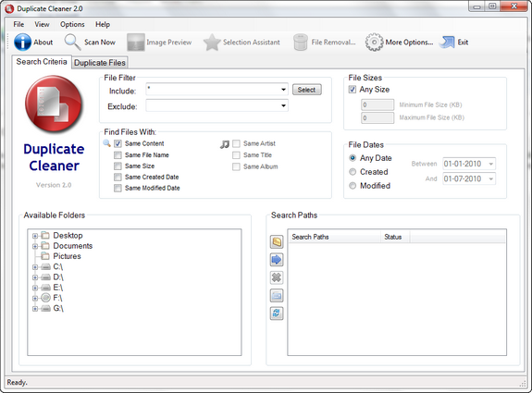Expand the Documents tree node
Viewport: 532px width, 393px height.
click(35, 247)
